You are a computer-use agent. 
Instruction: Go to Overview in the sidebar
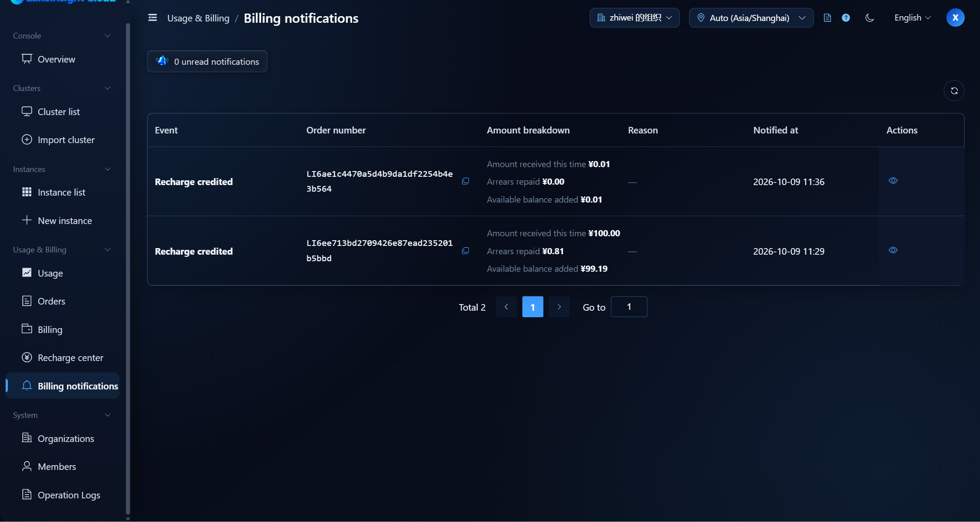click(62, 59)
